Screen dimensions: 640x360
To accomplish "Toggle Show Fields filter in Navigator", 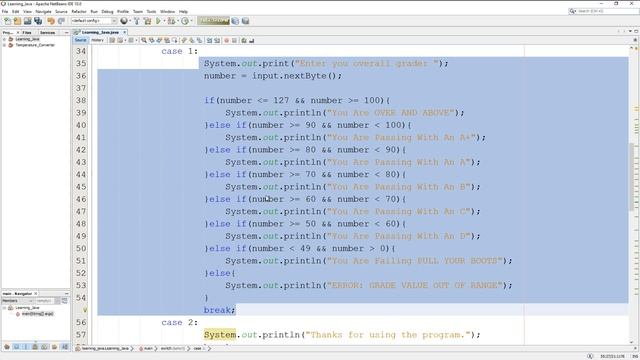I will [x=16, y=347].
